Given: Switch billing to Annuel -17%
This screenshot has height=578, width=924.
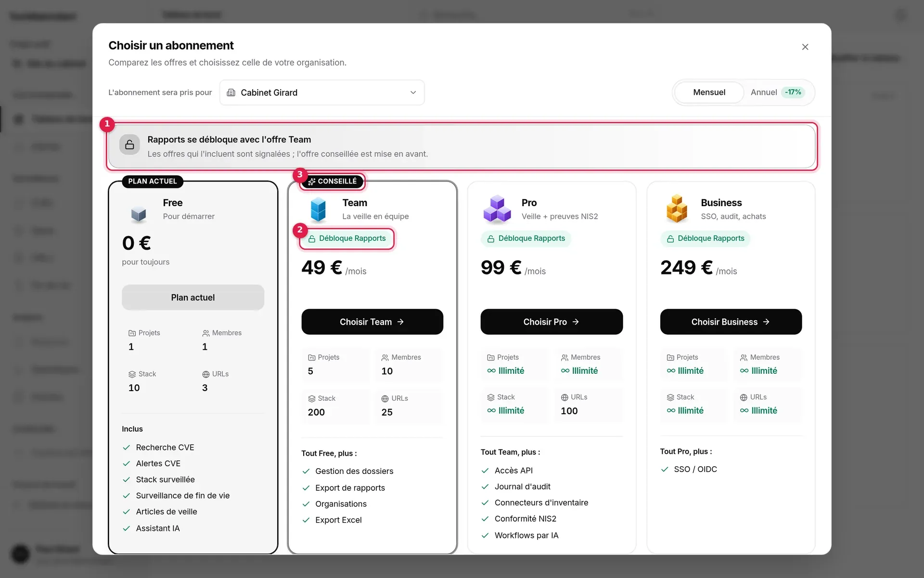Looking at the screenshot, I should pyautogui.click(x=778, y=92).
